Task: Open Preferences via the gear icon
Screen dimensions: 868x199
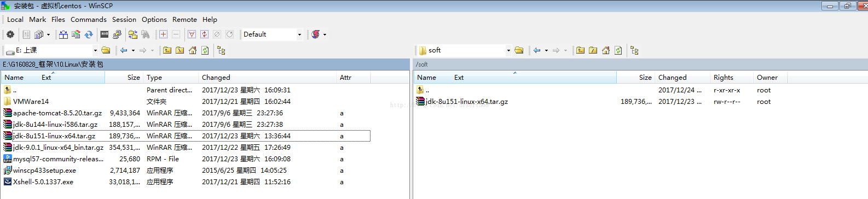Action: (x=10, y=34)
